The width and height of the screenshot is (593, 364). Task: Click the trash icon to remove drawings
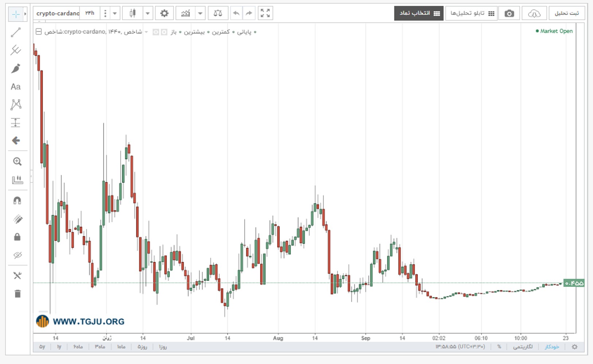click(17, 294)
